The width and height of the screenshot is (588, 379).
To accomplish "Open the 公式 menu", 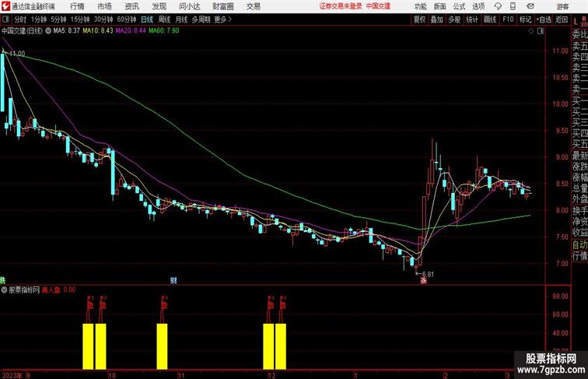I will coord(459,6).
